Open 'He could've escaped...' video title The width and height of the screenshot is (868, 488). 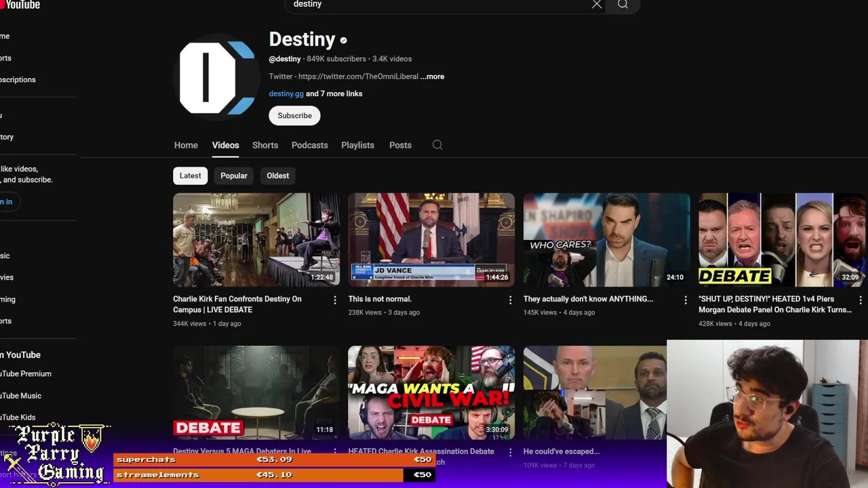561,451
